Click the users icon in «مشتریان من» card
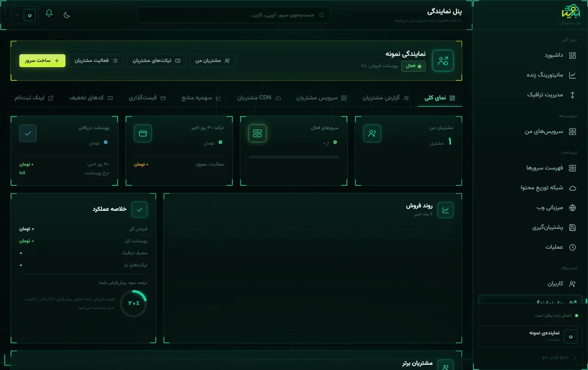 tap(372, 133)
